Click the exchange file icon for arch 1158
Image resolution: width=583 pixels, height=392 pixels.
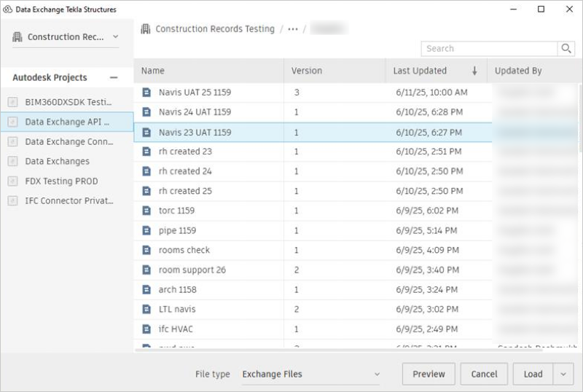147,289
